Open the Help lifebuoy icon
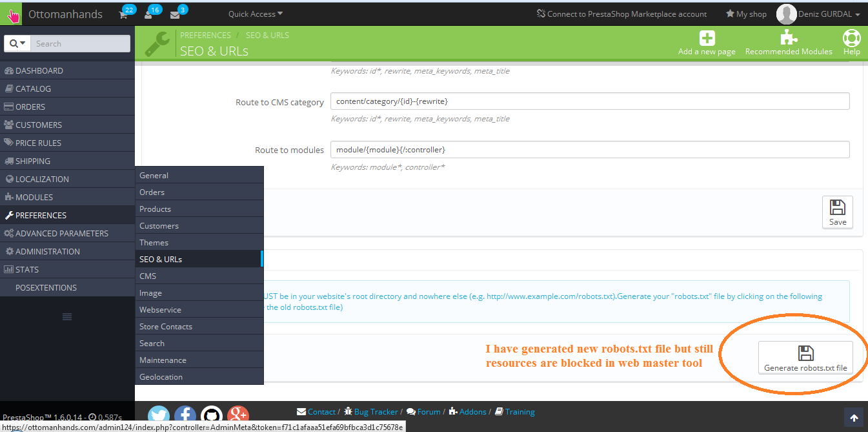The image size is (868, 432). pos(852,38)
